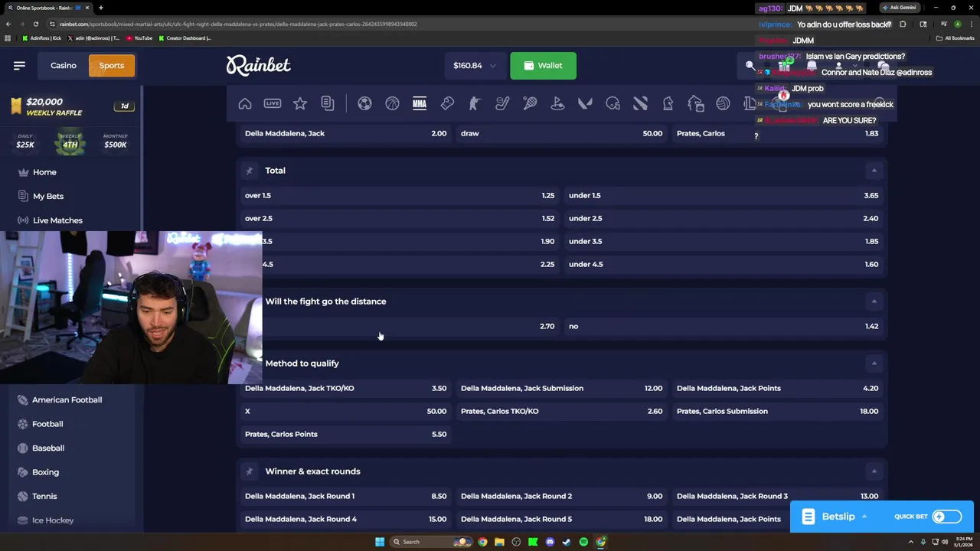Collapse Will the fight go the distance
This screenshot has width=980, height=551.
(874, 302)
